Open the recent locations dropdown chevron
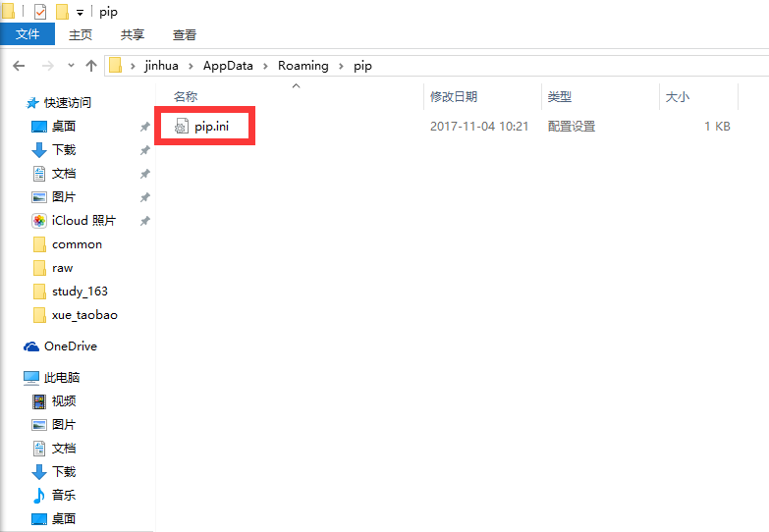Screen dimensions: 769x532 [71, 66]
